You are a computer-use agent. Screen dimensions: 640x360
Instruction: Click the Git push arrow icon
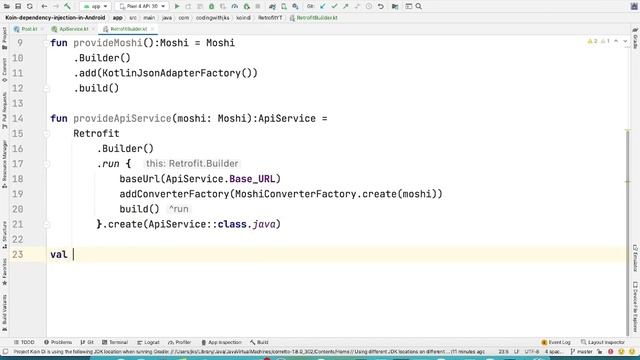click(346, 7)
